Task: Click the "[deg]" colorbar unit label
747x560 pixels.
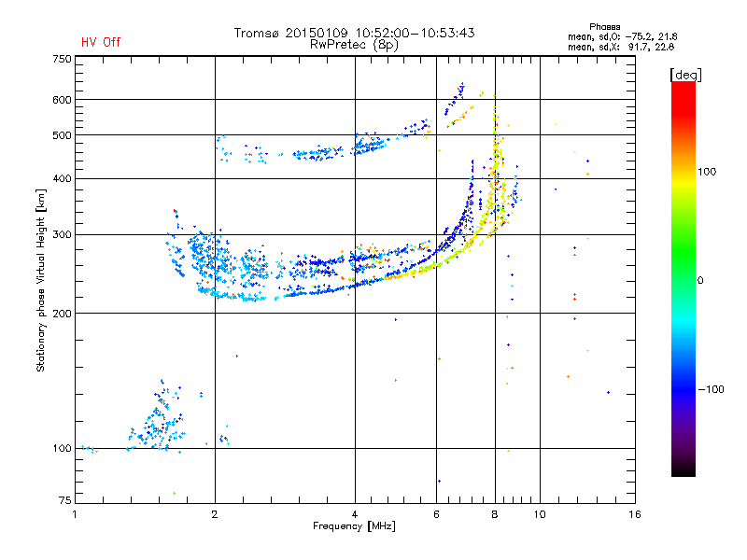Action: 685,75
